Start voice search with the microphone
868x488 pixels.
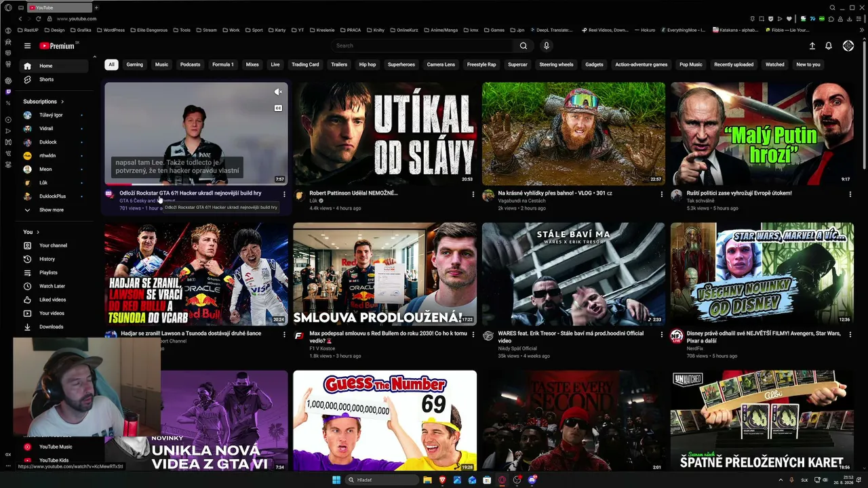click(x=547, y=46)
